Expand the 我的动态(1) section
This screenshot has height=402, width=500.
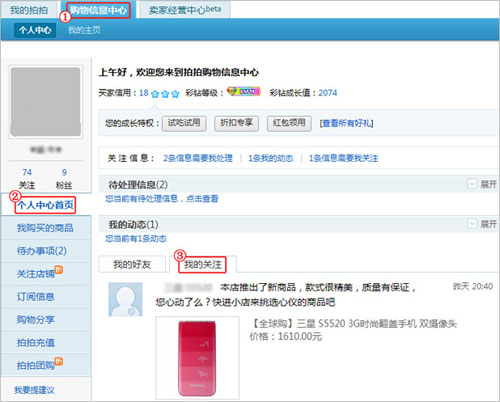pos(482,224)
